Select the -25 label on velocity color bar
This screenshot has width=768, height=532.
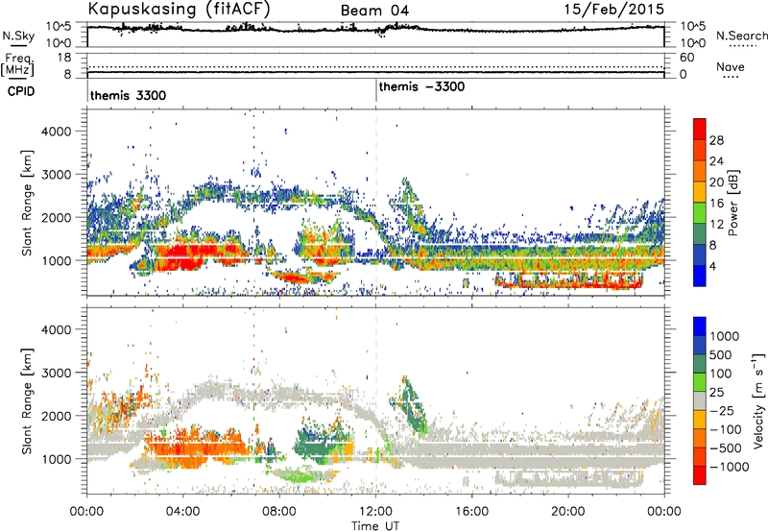[721, 410]
